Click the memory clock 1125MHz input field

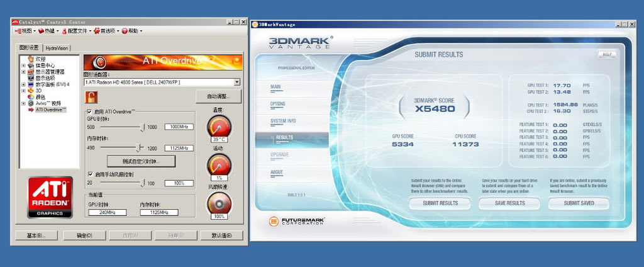click(x=177, y=148)
